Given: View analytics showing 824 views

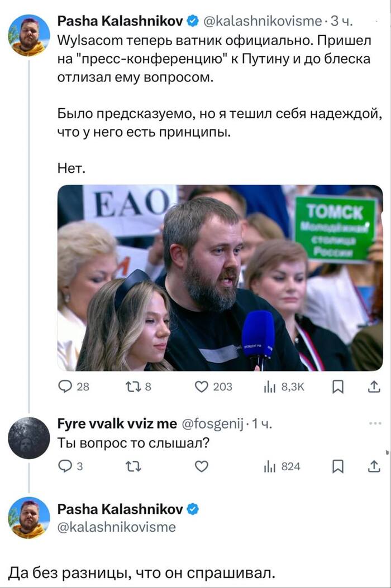Looking at the screenshot, I should pyautogui.click(x=267, y=466).
